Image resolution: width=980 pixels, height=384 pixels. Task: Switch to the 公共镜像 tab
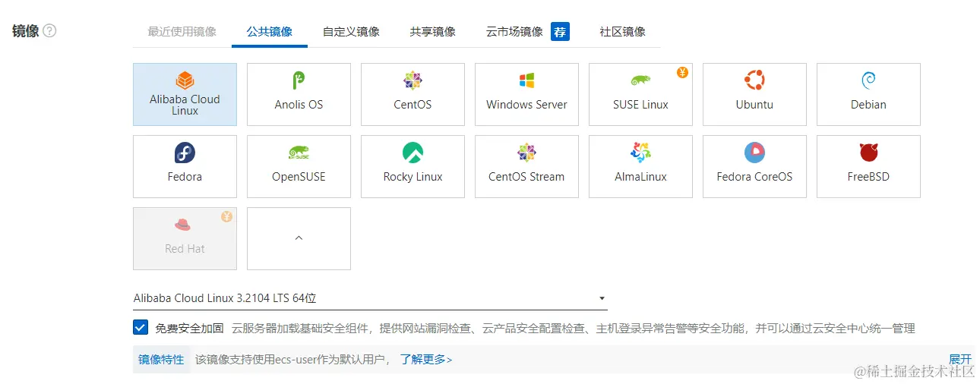click(x=270, y=32)
